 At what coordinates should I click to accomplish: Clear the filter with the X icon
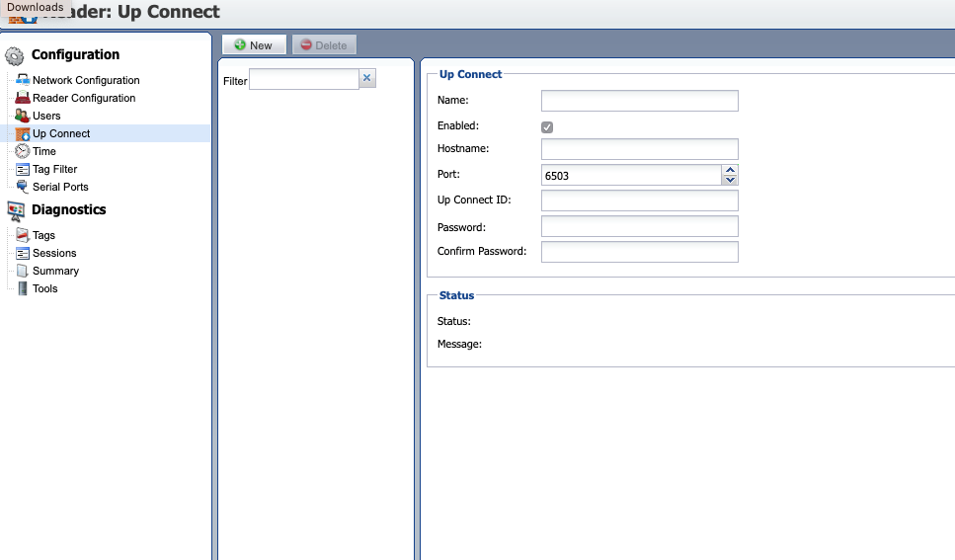[366, 78]
